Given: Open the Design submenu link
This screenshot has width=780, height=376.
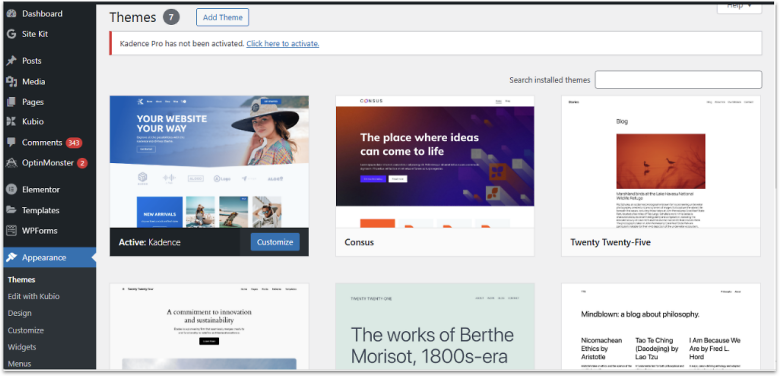Looking at the screenshot, I should pos(19,313).
